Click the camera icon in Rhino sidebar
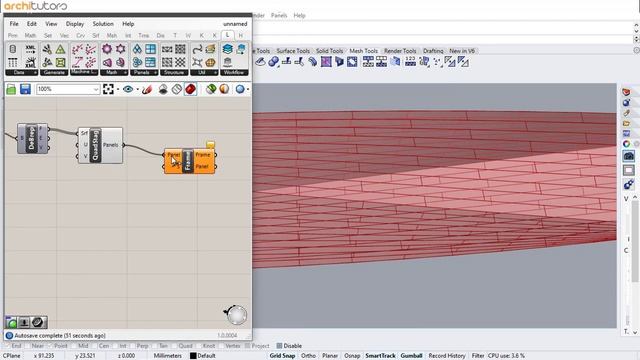Viewport: 640px width, 360px height. [629, 156]
